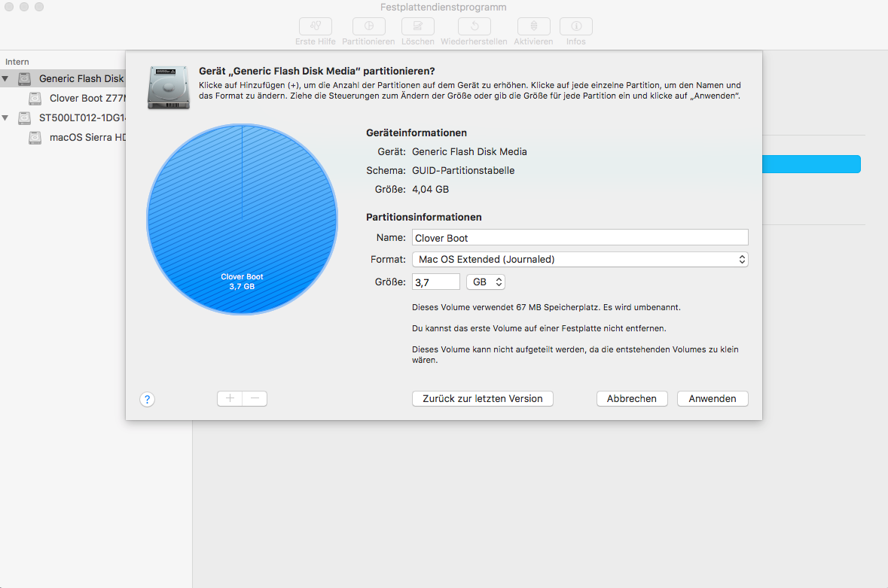Screen dimensions: 888x588
Task: Remove partition with the minus button
Action: pos(255,398)
